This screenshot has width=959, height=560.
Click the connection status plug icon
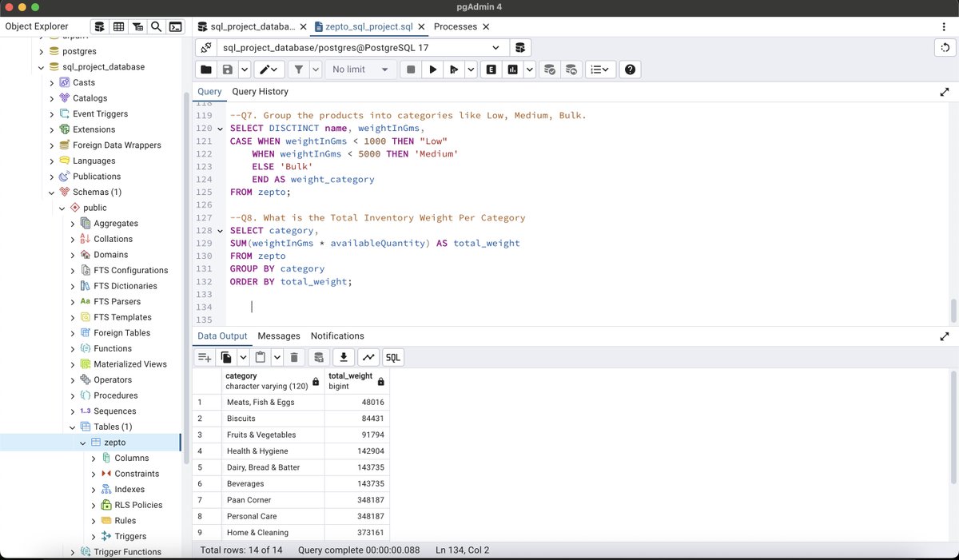coord(206,48)
